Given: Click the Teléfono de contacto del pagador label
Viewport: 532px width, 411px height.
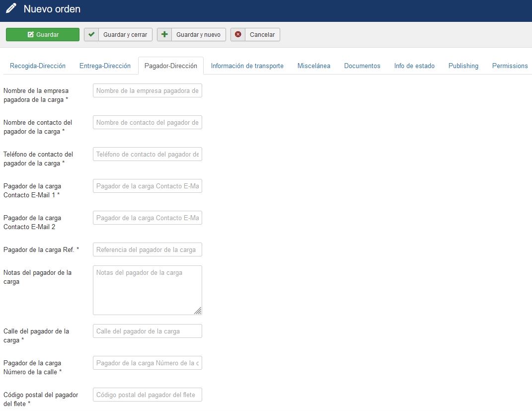Looking at the screenshot, I should coord(38,159).
